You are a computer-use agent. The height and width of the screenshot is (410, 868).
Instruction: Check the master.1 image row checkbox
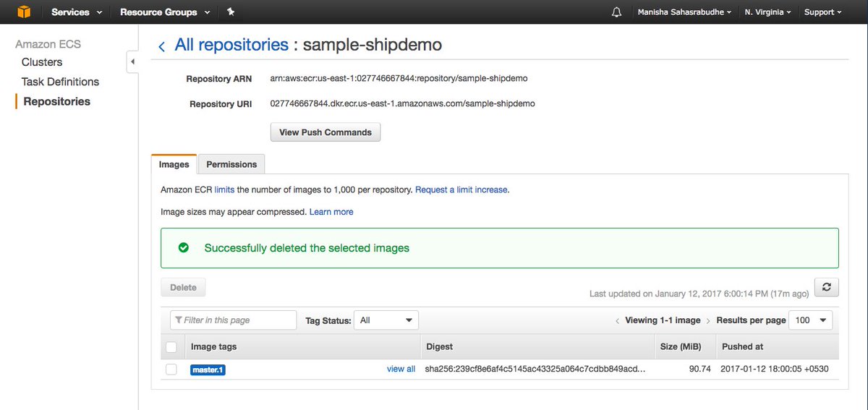click(x=171, y=370)
